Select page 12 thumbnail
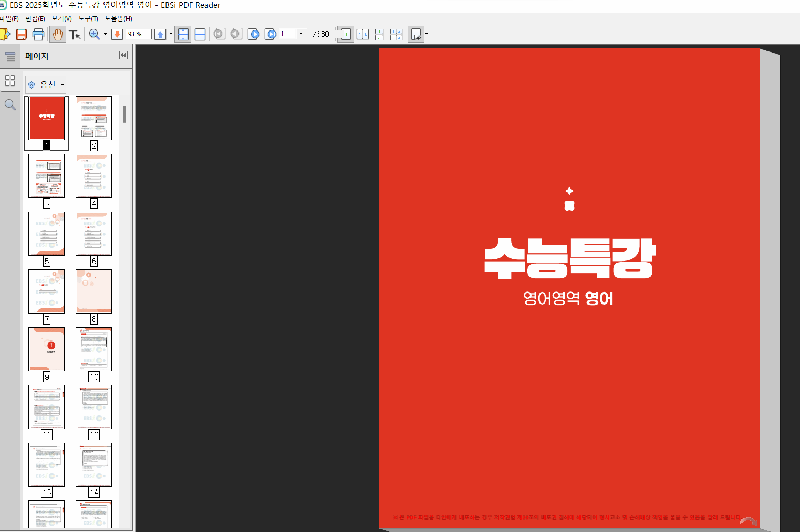 93,407
